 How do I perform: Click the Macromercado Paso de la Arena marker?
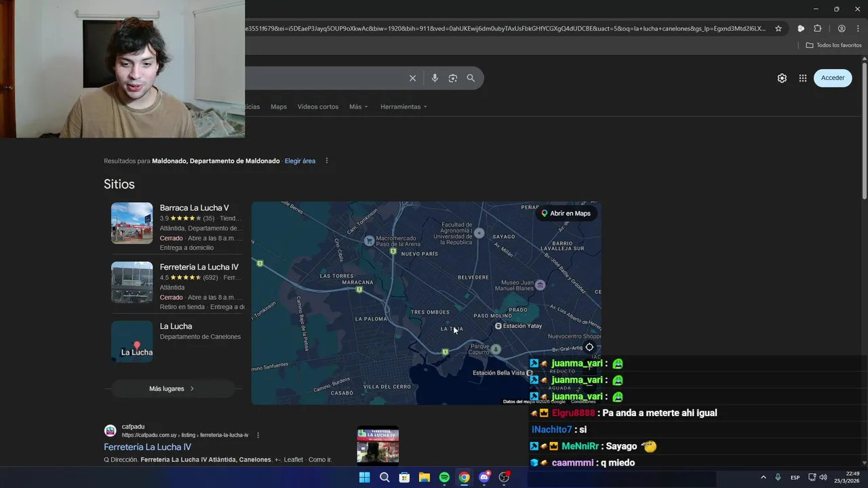pos(369,241)
